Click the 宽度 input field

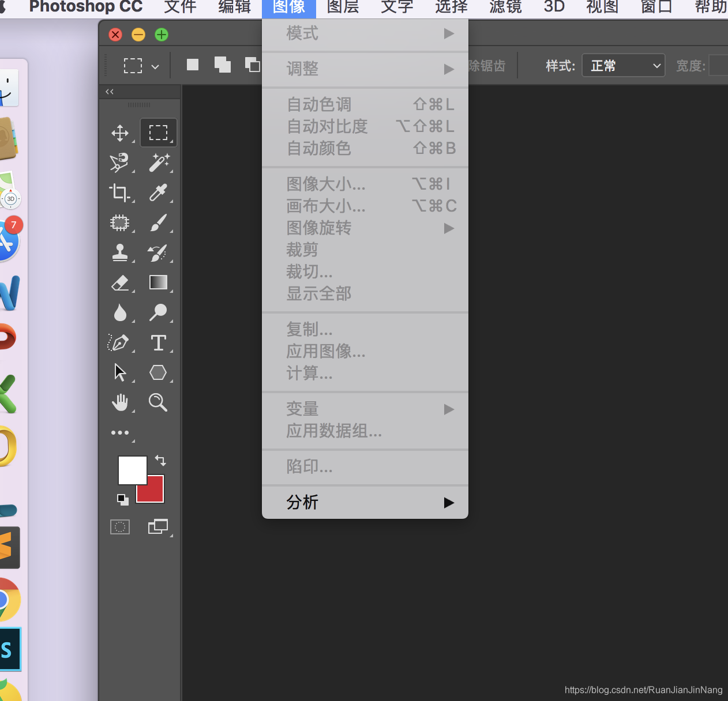(718, 66)
